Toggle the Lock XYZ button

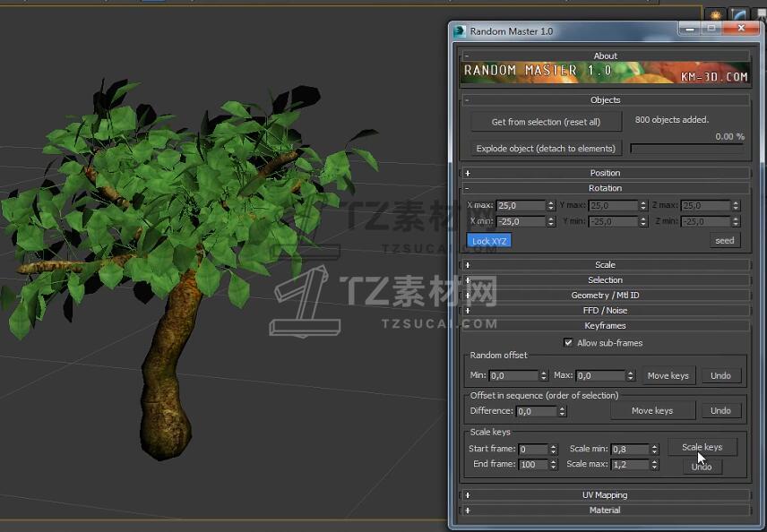(488, 240)
